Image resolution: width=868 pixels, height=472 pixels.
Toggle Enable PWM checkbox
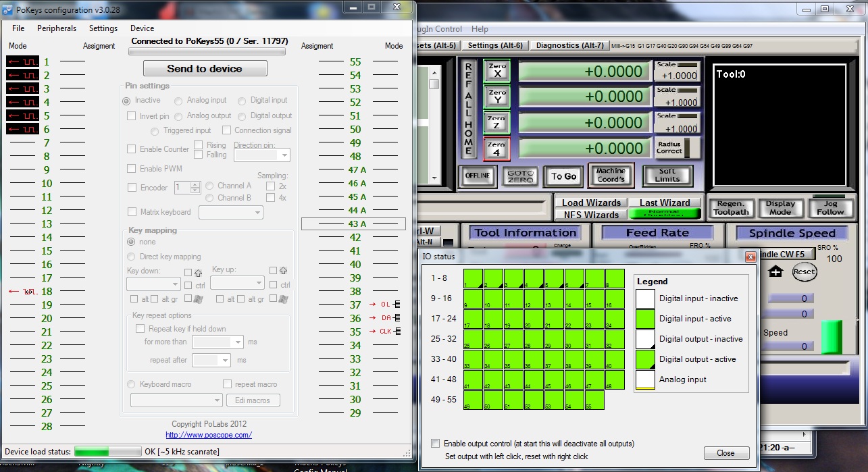[132, 169]
